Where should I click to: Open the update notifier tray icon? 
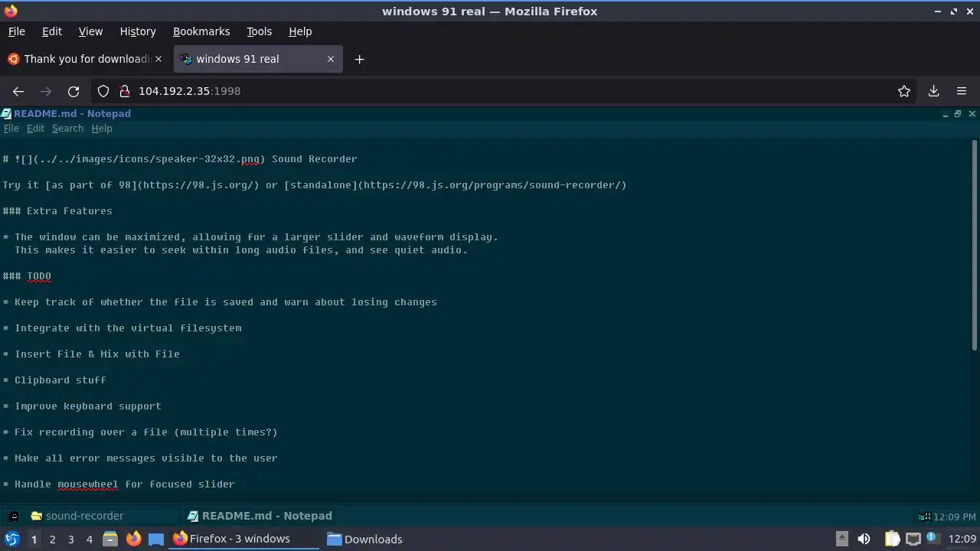[x=933, y=539]
